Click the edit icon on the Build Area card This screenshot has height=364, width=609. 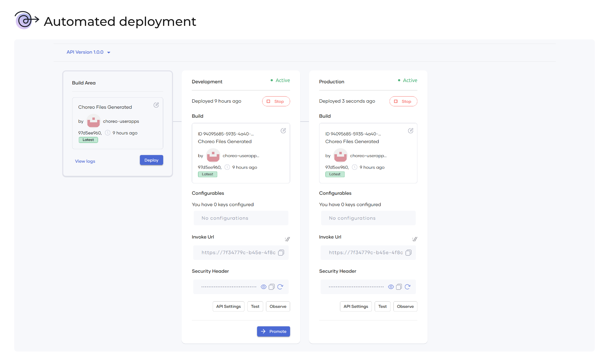[x=156, y=105]
